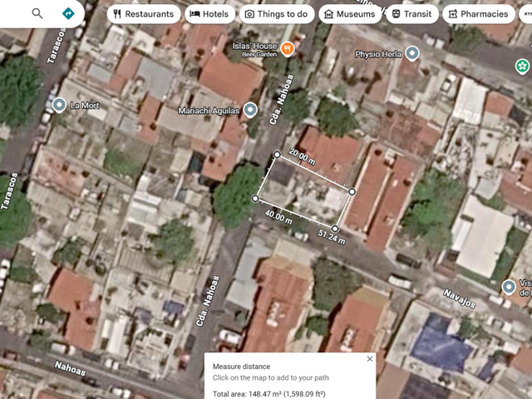Close the Measure distance panel
This screenshot has width=532, height=399.
tap(370, 359)
